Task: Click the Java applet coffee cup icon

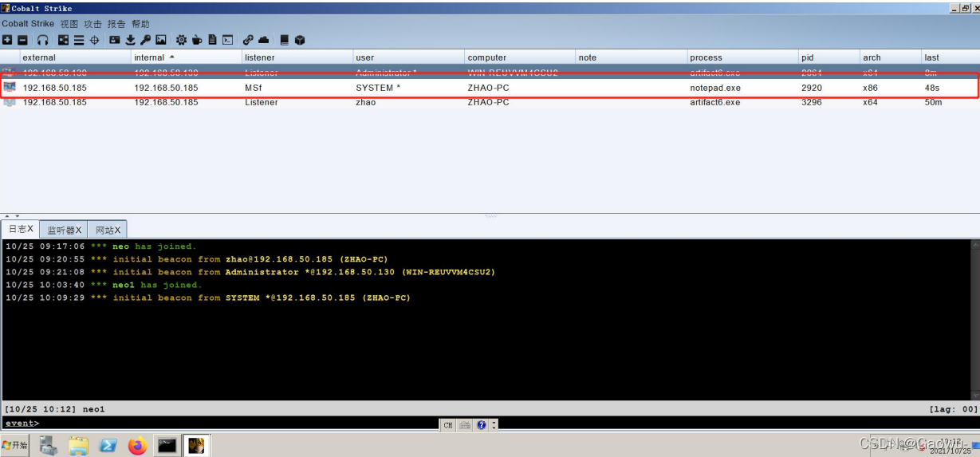Action: (x=197, y=40)
